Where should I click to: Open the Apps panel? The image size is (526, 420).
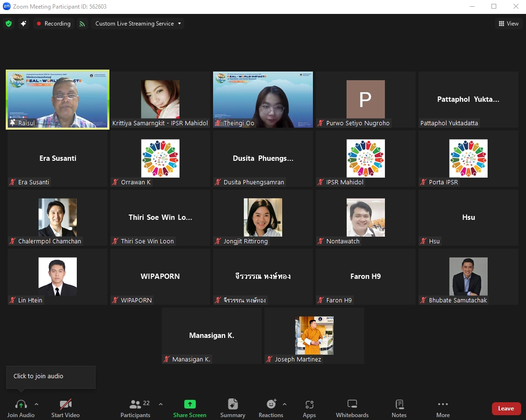309,408
